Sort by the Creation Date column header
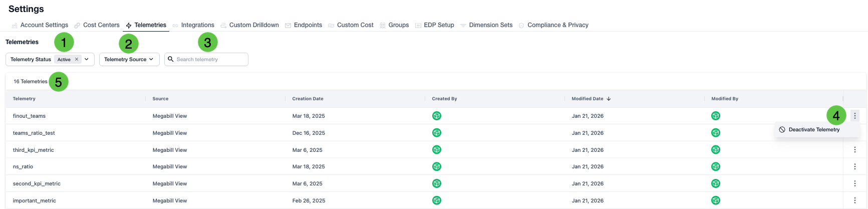Image resolution: width=868 pixels, height=209 pixels. [x=308, y=99]
